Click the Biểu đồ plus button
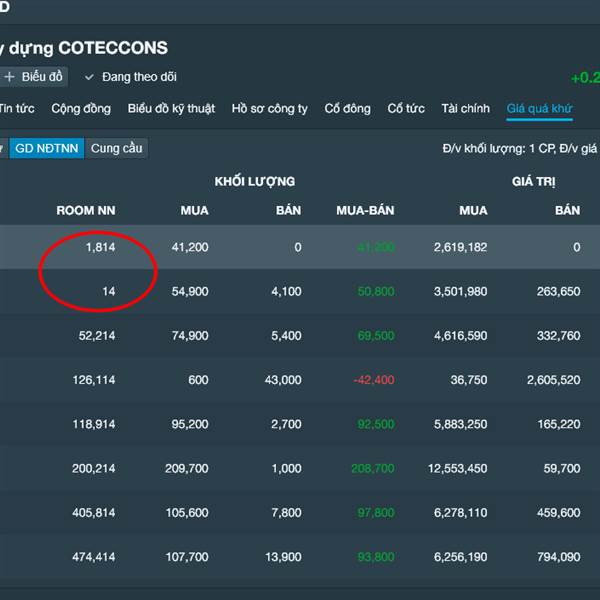Image resolution: width=600 pixels, height=600 pixels. tap(33, 77)
